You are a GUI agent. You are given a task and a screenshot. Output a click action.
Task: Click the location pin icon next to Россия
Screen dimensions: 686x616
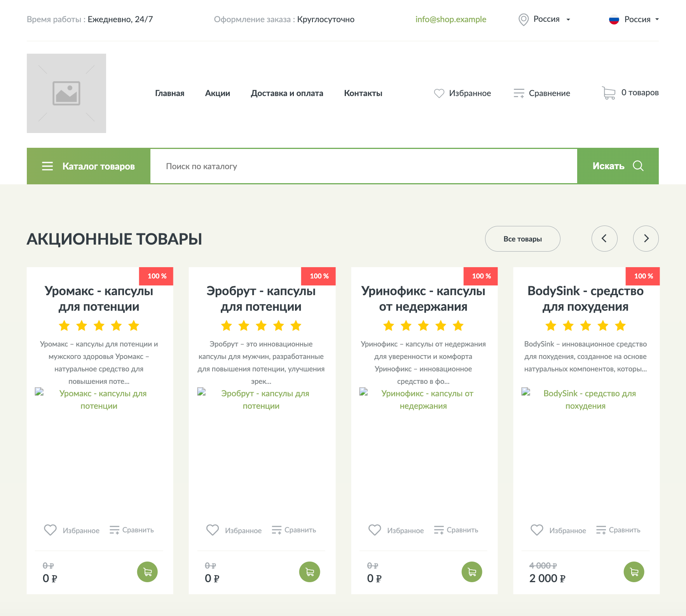tap(524, 19)
